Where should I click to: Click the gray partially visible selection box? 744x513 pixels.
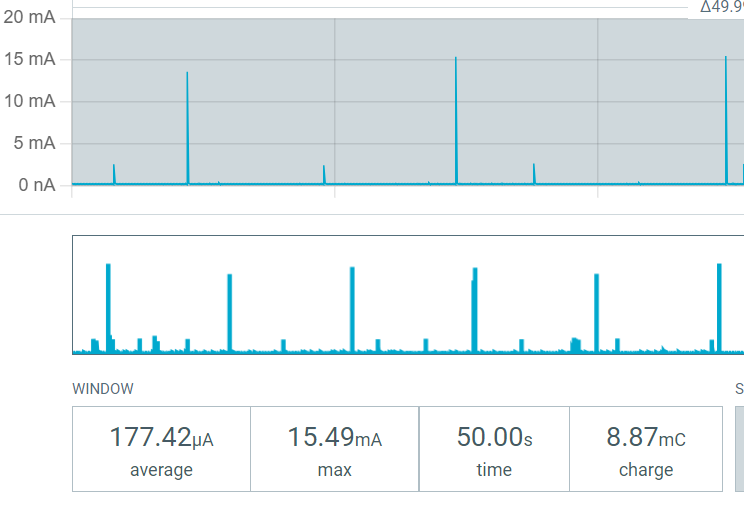tap(740, 449)
